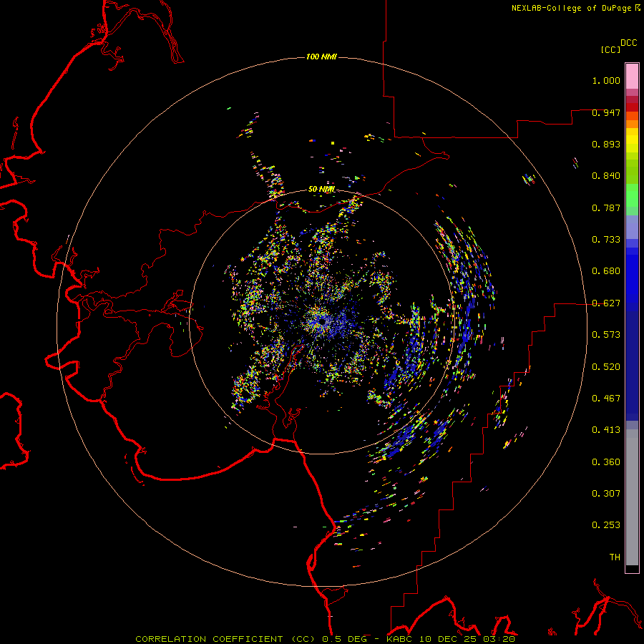This screenshot has height=644, width=644.
Task: Click the 100 NMI range ring label
Action: tap(321, 57)
